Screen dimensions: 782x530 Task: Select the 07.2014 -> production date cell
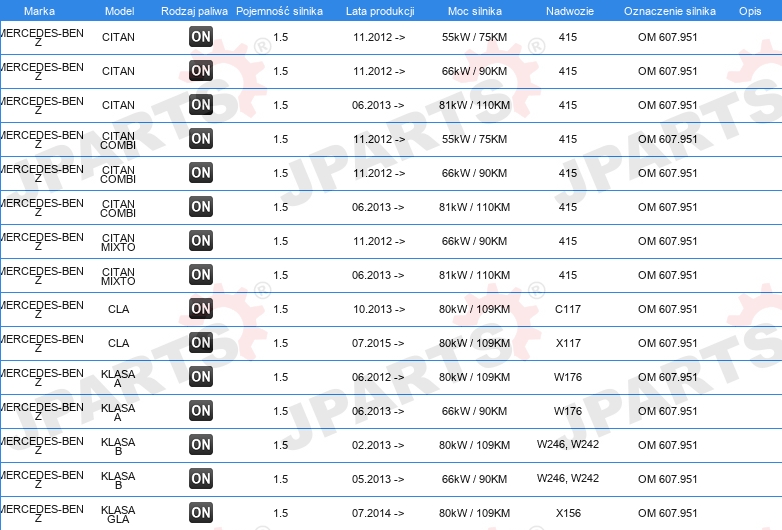[378, 513]
